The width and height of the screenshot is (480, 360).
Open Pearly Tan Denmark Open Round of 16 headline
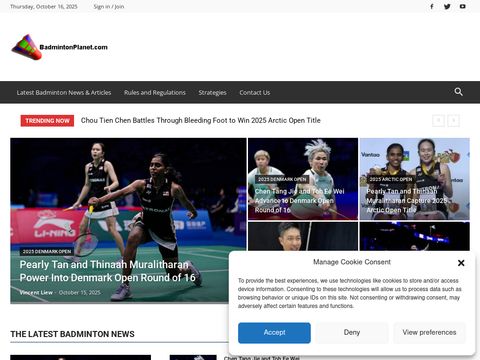[x=107, y=271]
